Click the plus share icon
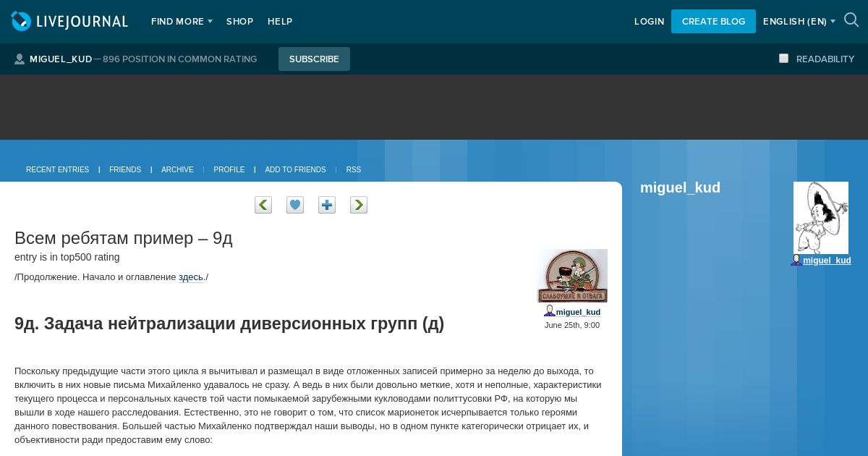 coord(327,205)
